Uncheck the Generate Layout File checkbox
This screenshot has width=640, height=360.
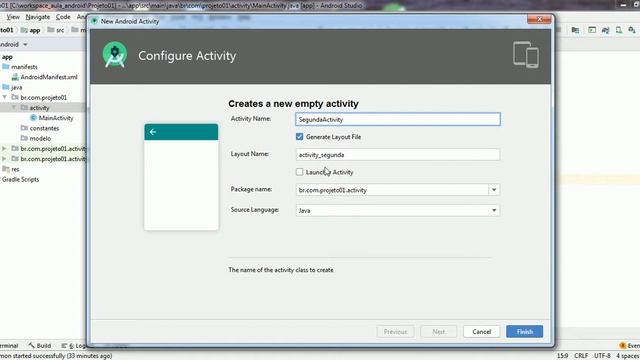[300, 137]
